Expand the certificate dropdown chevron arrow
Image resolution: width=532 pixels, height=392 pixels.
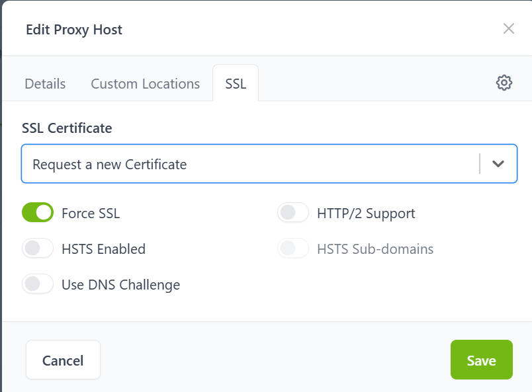[x=498, y=164]
